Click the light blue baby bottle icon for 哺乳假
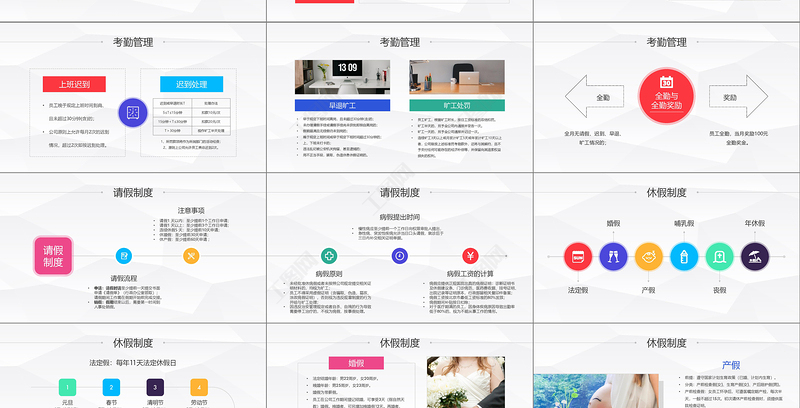Image resolution: width=800 pixels, height=408 pixels. [684, 258]
